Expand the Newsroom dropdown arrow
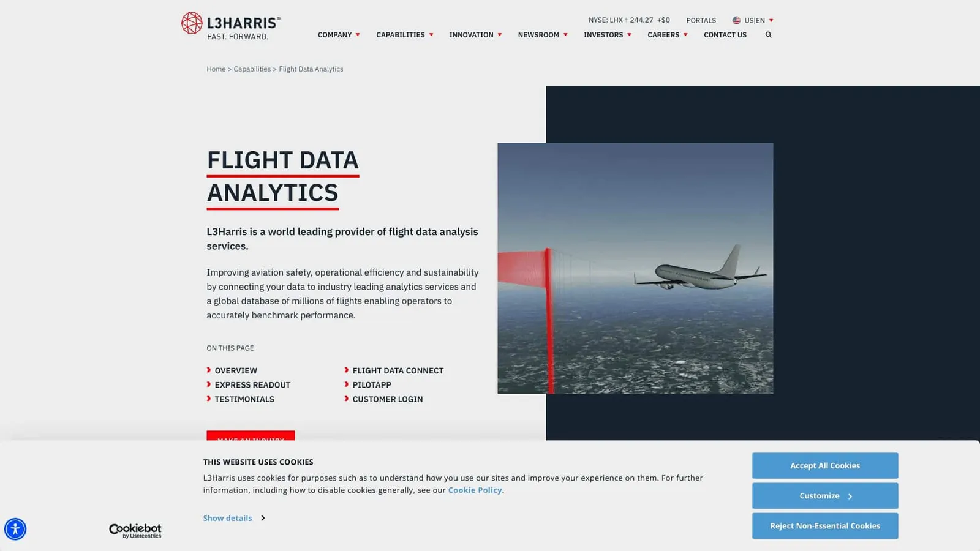The image size is (980, 551). pos(565,35)
